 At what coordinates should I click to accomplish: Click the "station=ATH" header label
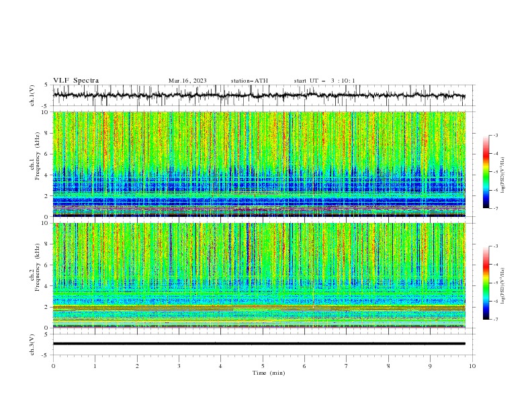pos(249,81)
